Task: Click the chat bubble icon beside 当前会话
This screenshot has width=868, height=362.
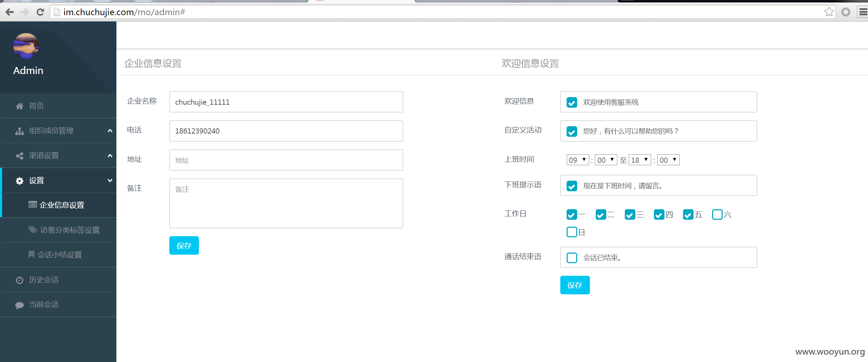Action: (19, 305)
